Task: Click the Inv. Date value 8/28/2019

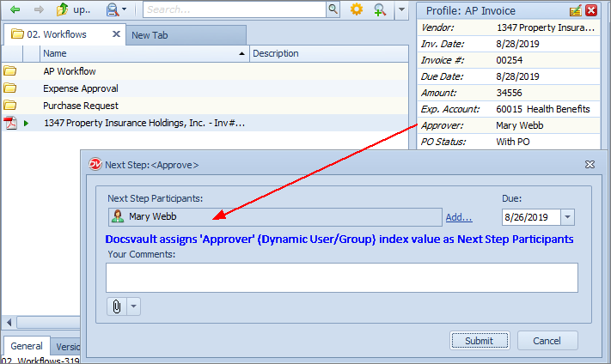Action: [x=517, y=44]
